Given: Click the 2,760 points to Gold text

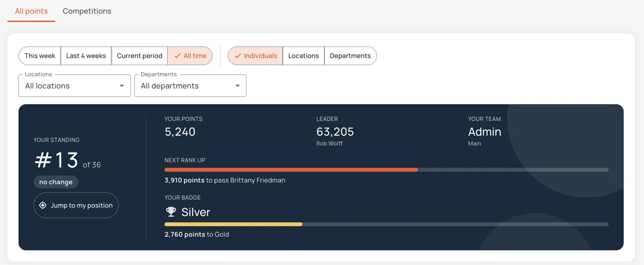Looking at the screenshot, I should click(x=197, y=235).
